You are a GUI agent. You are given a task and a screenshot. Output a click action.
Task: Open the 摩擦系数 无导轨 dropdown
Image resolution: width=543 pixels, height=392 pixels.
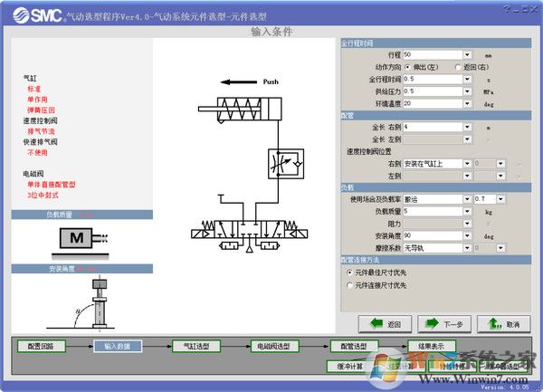click(x=467, y=248)
